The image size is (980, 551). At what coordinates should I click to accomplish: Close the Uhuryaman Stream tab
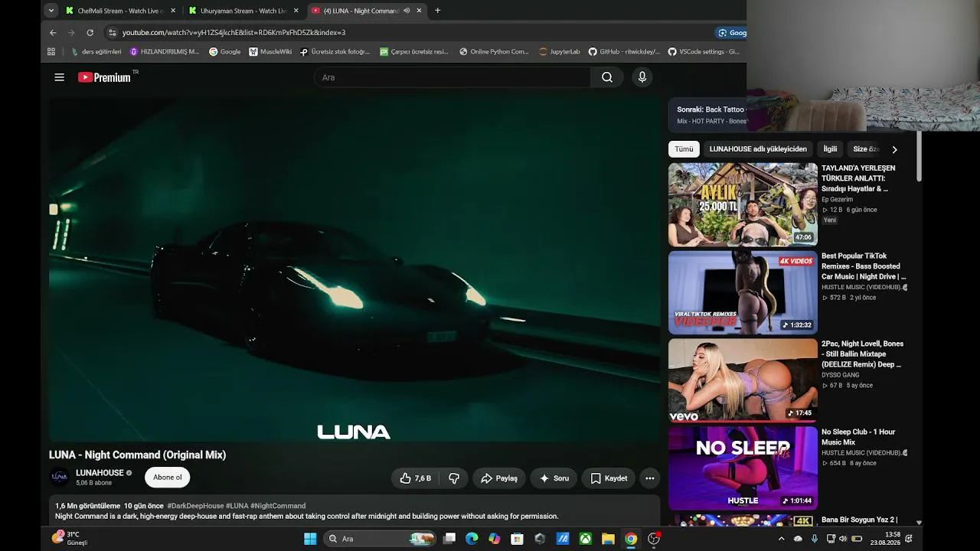point(296,11)
